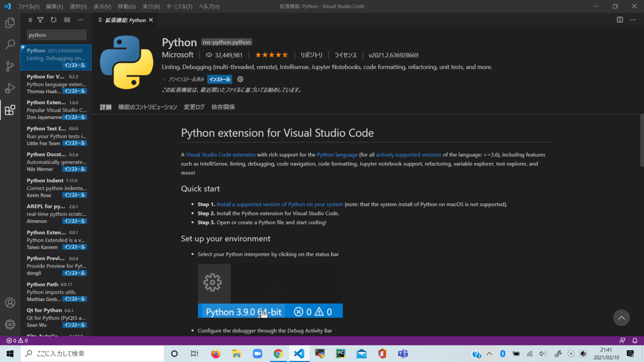Open the Python extension manage gear

click(240, 79)
